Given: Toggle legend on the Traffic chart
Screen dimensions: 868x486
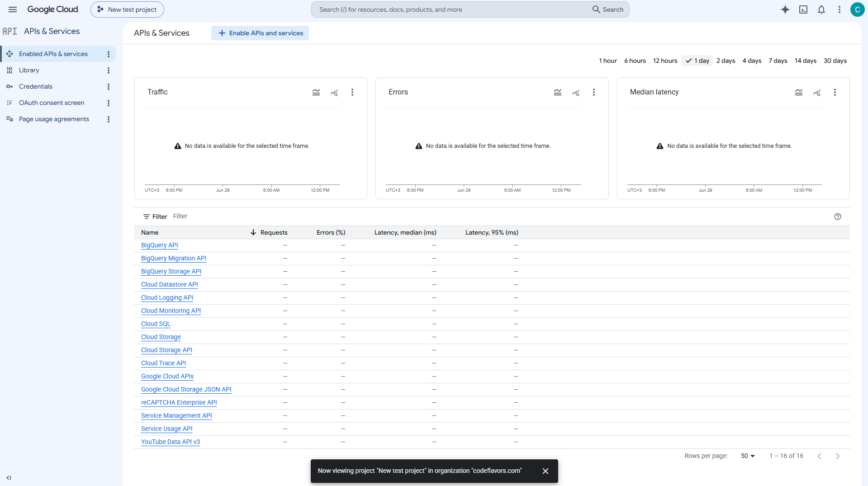Looking at the screenshot, I should (x=316, y=92).
